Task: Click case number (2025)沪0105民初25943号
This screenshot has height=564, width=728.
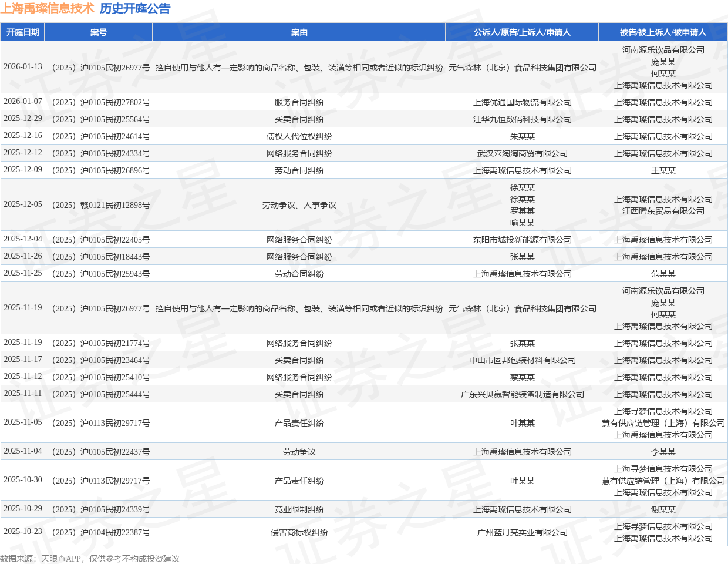Action: 99,274
